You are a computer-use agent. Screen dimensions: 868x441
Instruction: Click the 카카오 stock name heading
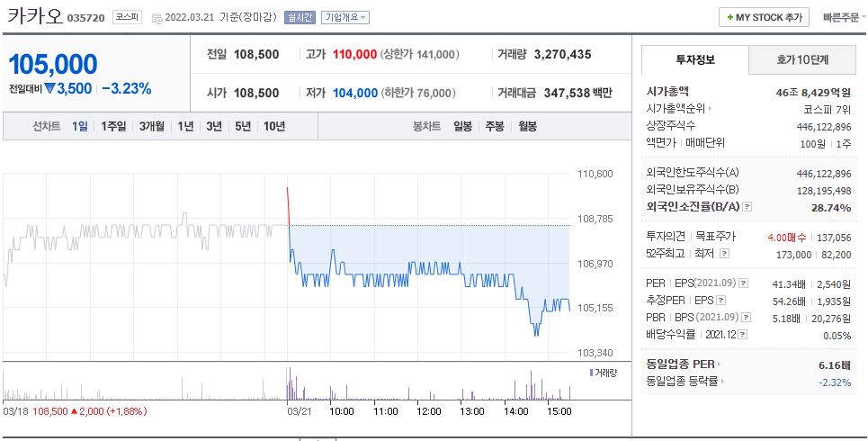(x=34, y=15)
